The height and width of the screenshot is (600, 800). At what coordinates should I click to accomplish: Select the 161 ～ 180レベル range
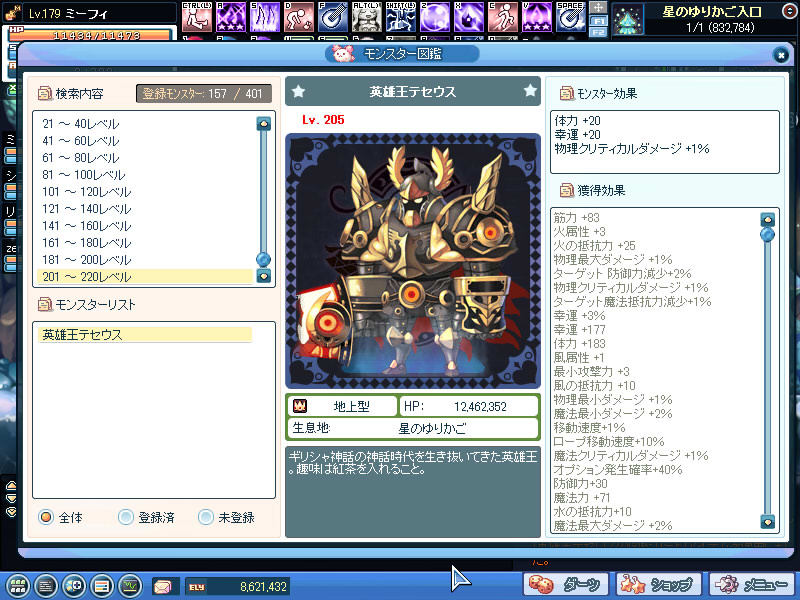coord(145,243)
